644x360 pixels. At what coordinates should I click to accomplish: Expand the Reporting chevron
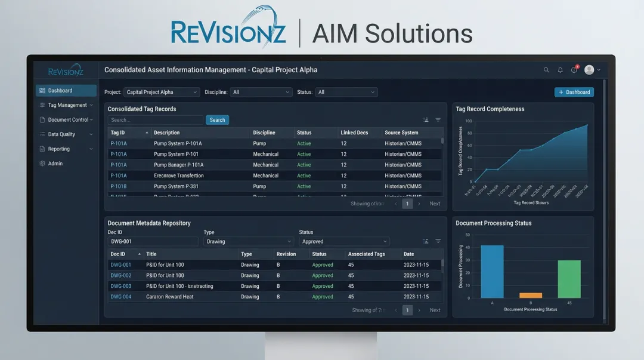91,149
